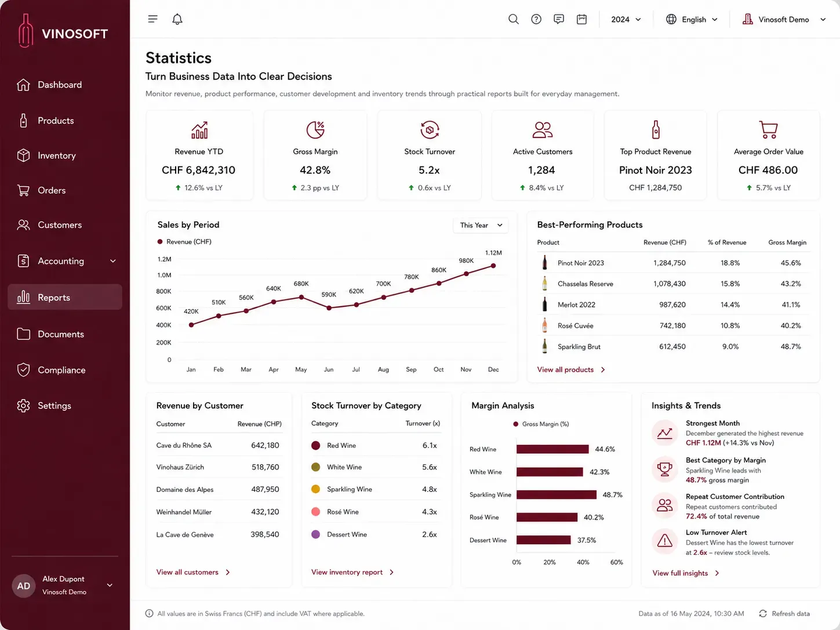This screenshot has width=840, height=630.
Task: Toggle the Gross Margin (%) legend
Action: tap(541, 424)
